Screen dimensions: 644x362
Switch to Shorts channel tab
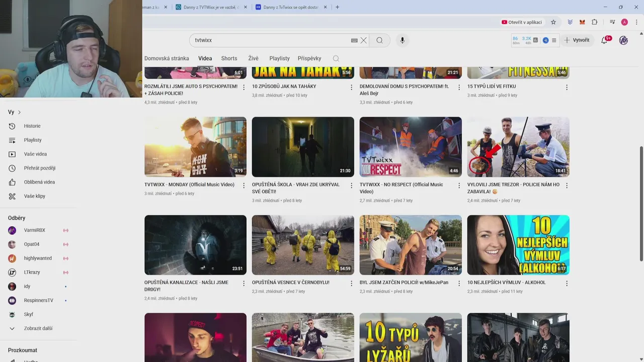pos(229,58)
